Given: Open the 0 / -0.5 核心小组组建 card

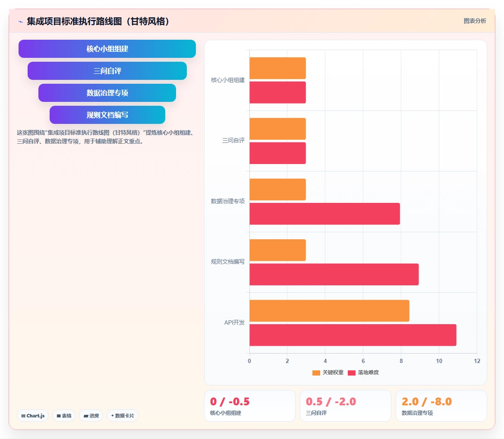Looking at the screenshot, I should pos(250,406).
